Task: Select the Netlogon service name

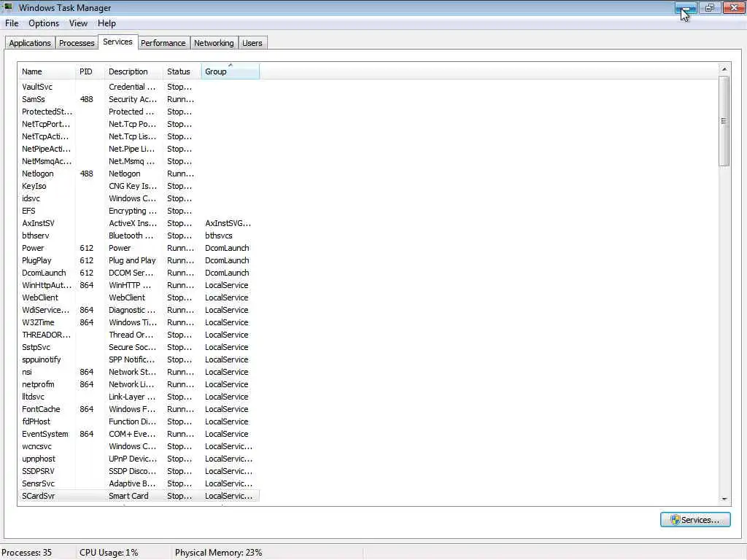Action: [x=38, y=174]
